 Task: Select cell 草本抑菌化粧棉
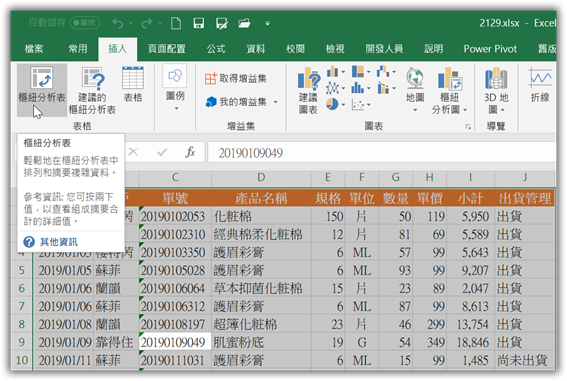click(261, 288)
